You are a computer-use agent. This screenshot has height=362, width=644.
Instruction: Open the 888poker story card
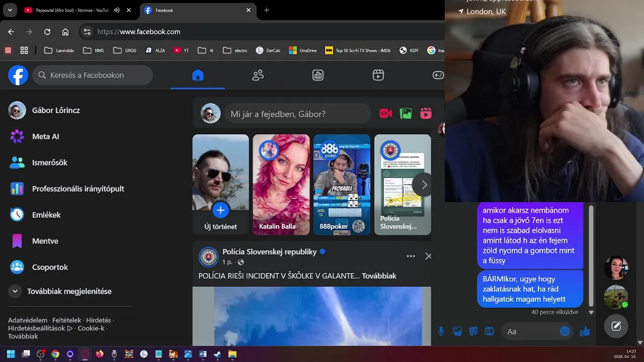tap(342, 185)
